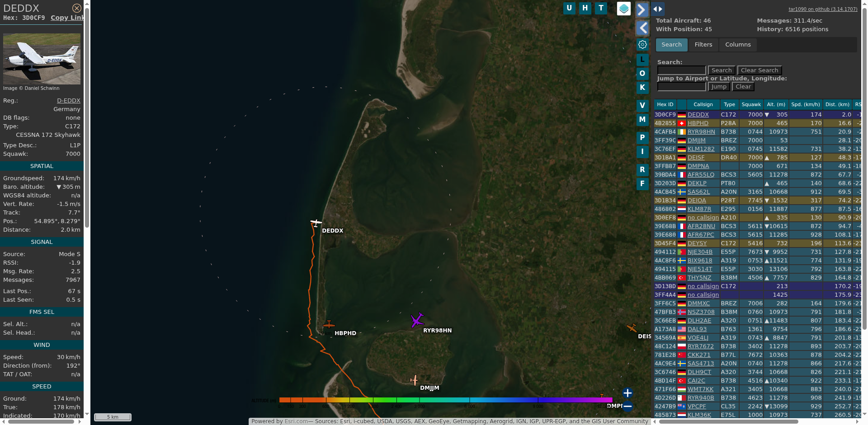Image resolution: width=868 pixels, height=425 pixels.
Task: Toggle the T map button
Action: (x=601, y=8)
